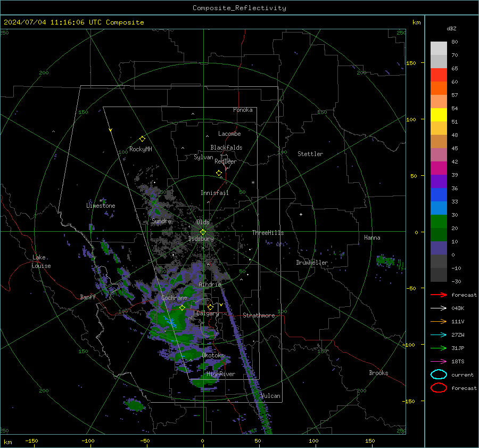Click the Didsbury city label

coord(201,239)
